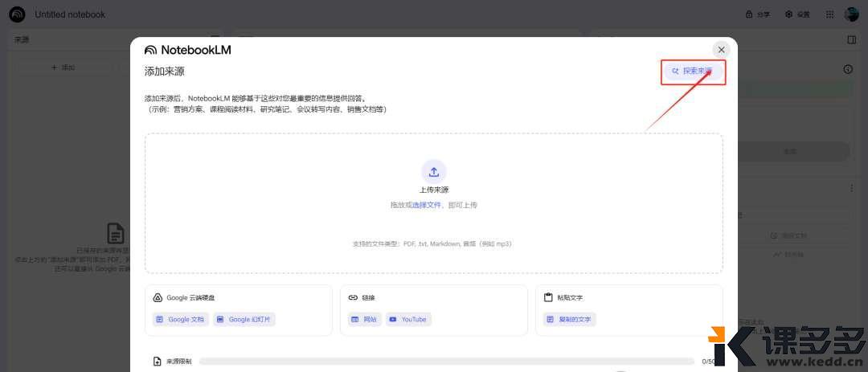Image resolution: width=868 pixels, height=372 pixels.
Task: Click the Google 幻灯片 slides icon
Action: [x=220, y=320]
